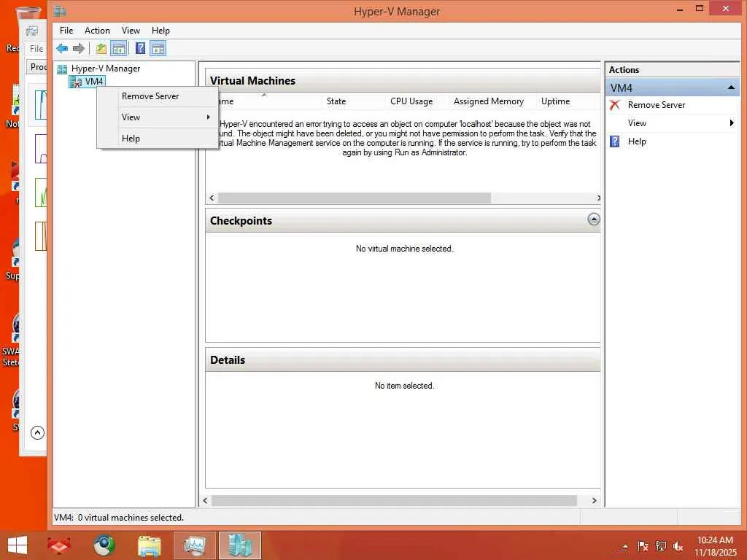The image size is (747, 560).
Task: Click the bottom center pane scrollbar thumb
Action: click(x=394, y=500)
